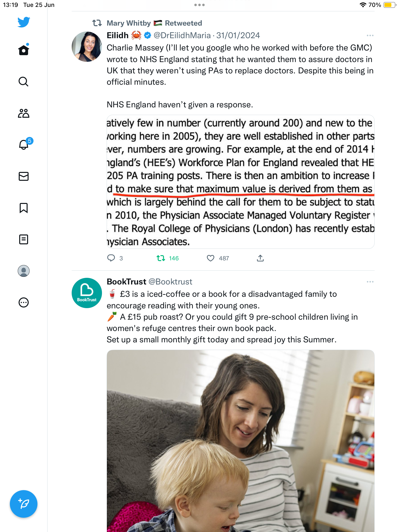Go to the Home feed icon
Screen dimensions: 399x532
pos(24,50)
